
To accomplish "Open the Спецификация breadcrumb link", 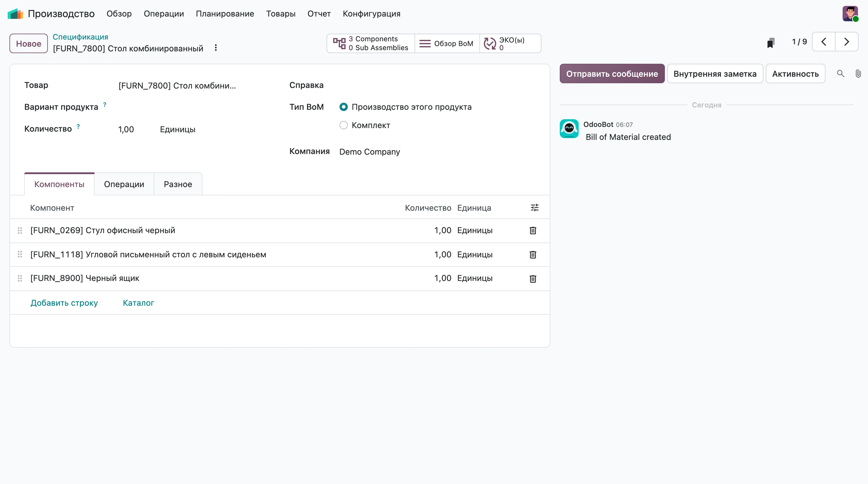I will 80,37.
